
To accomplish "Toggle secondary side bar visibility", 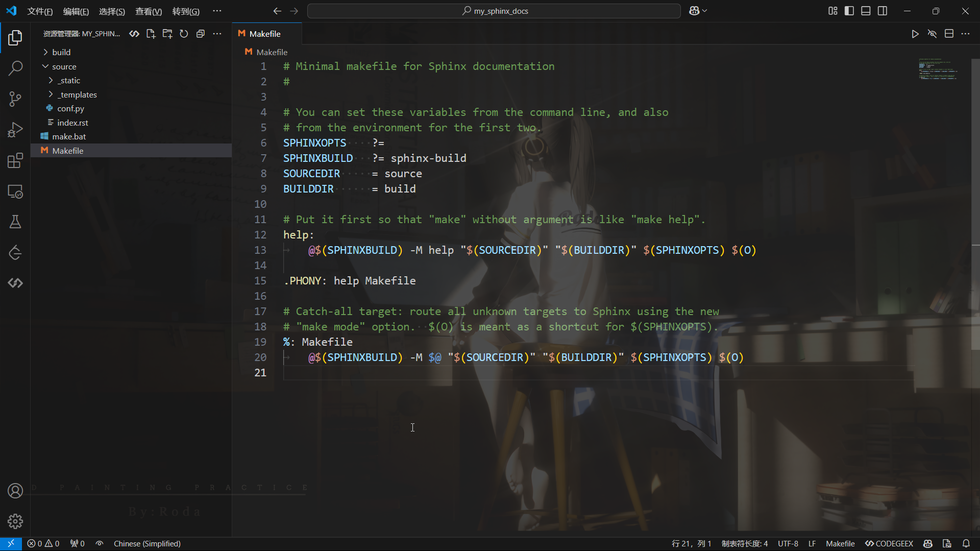I will tap(883, 11).
